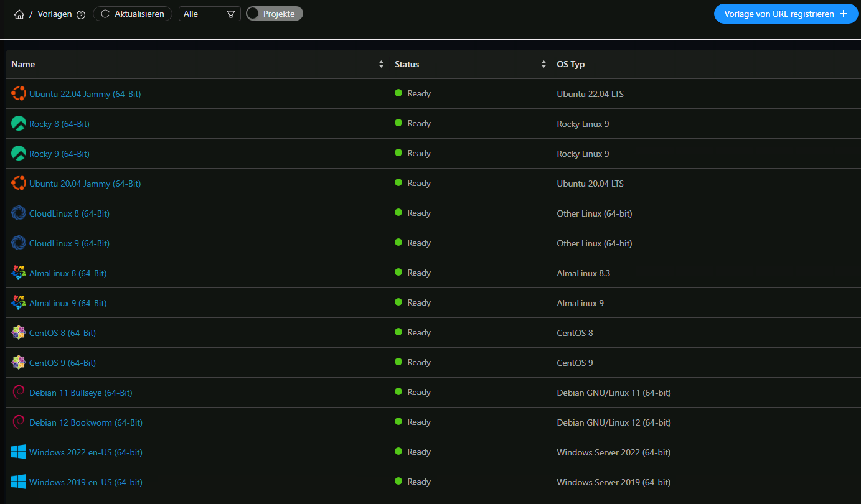Toggle the Projekte switch
Image resolution: width=861 pixels, height=504 pixels.
click(275, 14)
